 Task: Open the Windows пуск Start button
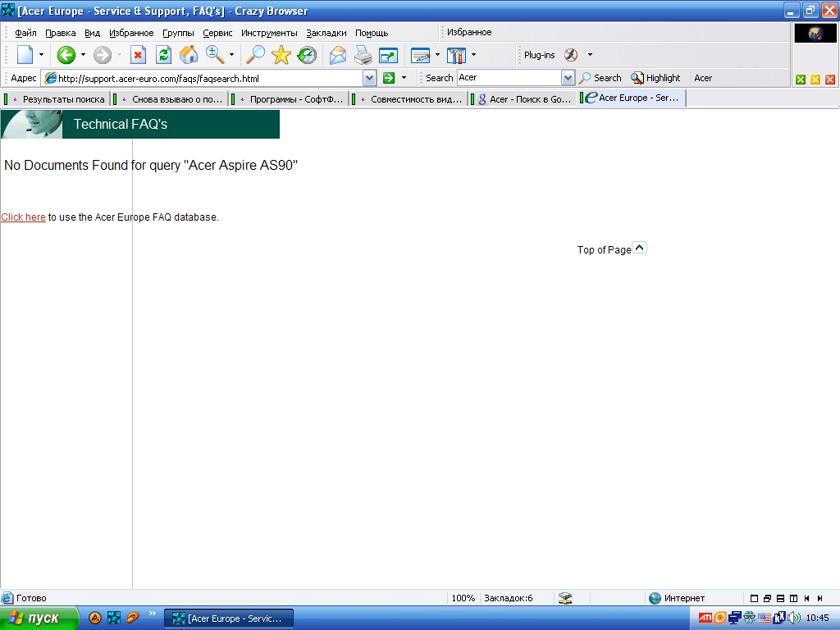pos(39,619)
